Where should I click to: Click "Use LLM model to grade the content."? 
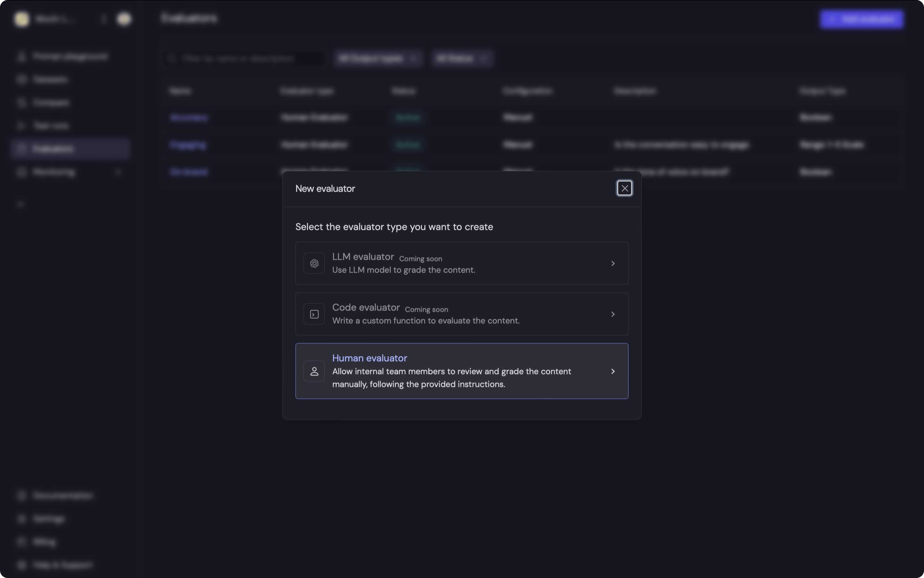coord(404,270)
